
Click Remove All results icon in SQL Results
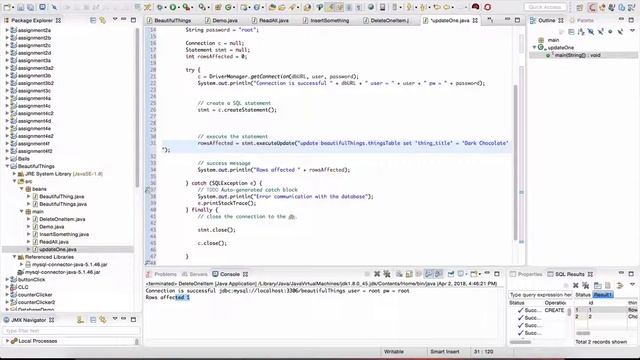pos(585,285)
